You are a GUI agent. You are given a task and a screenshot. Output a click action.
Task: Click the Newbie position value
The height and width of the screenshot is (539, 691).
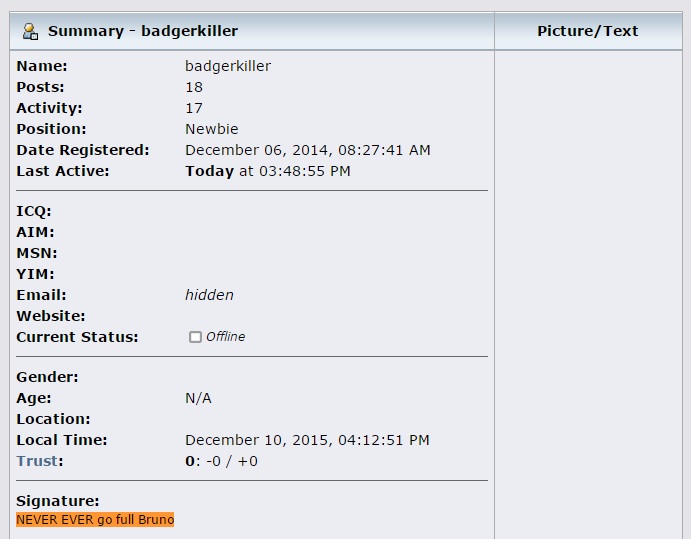[x=212, y=129]
